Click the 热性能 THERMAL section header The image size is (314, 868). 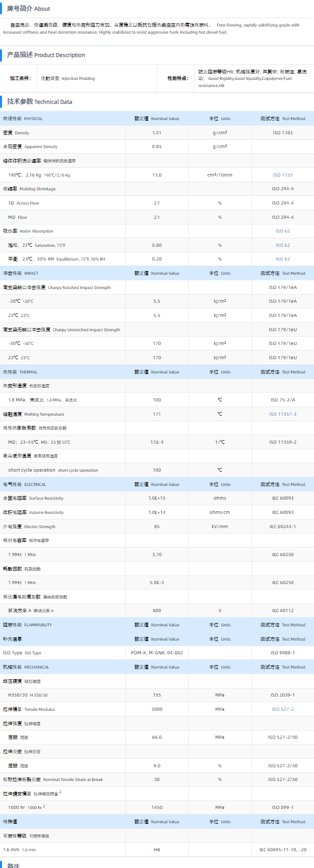[20, 372]
